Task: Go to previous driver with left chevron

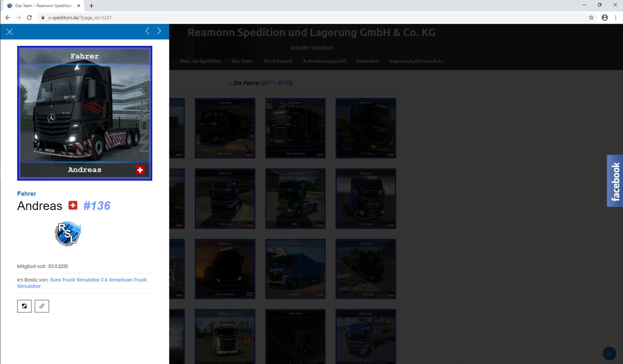Action: (x=147, y=31)
